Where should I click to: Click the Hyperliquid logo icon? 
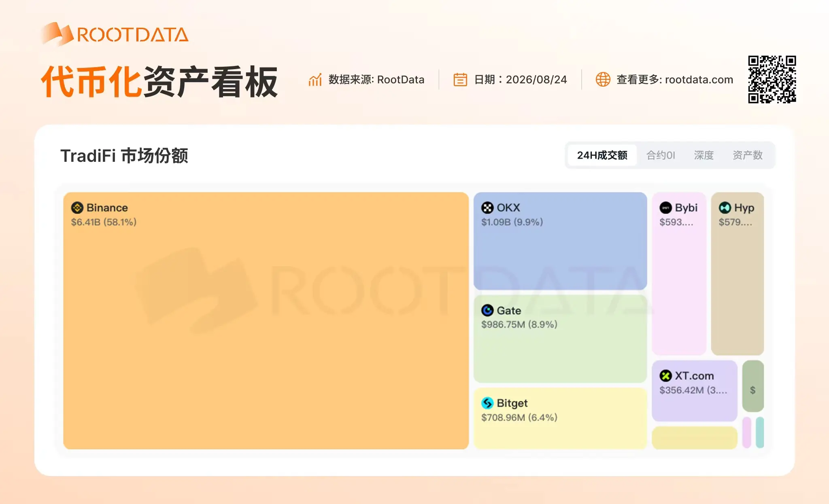click(725, 208)
